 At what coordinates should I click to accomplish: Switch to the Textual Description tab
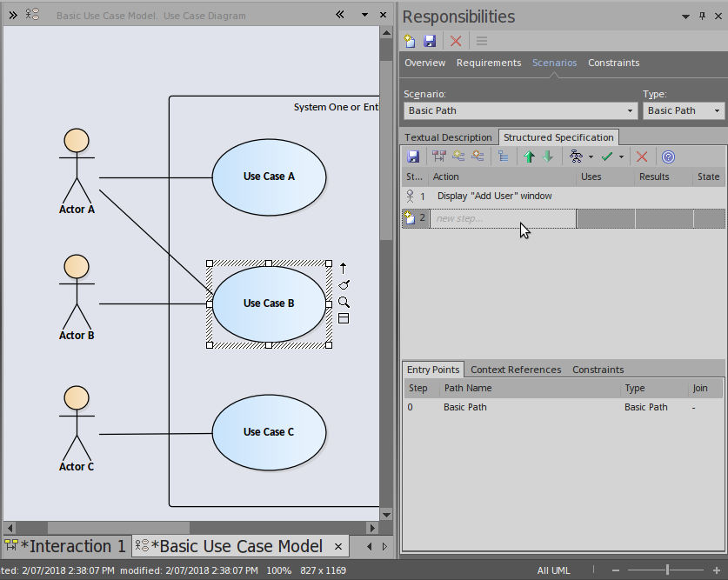click(x=448, y=137)
